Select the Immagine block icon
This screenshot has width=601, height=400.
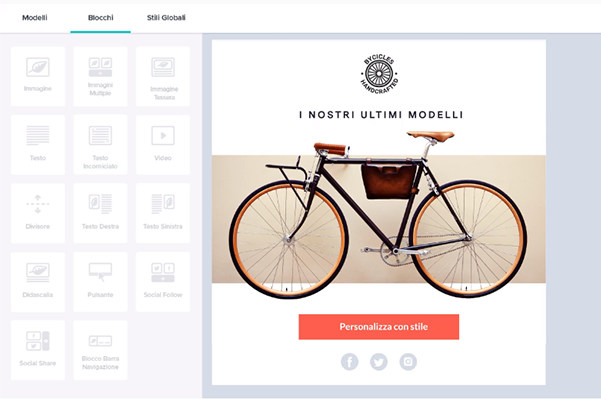pos(38,76)
